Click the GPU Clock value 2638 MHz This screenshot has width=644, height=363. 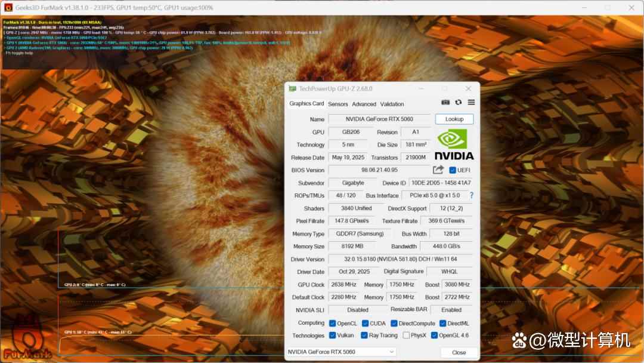(x=343, y=284)
